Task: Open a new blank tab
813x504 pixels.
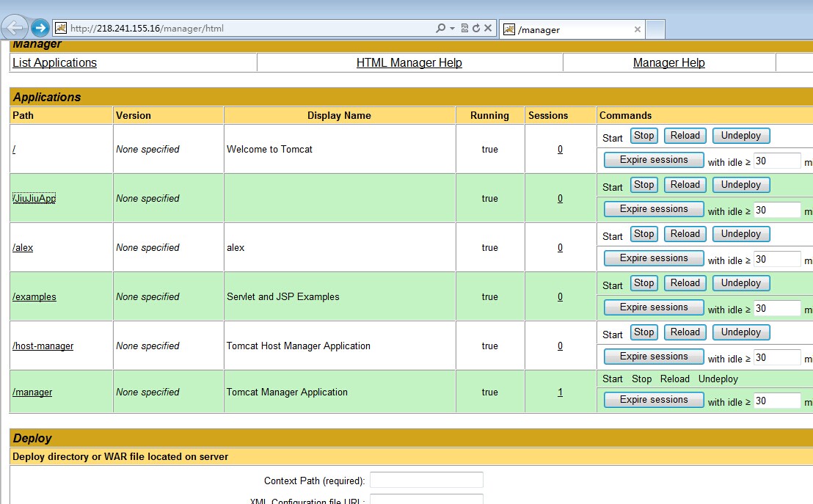Action: pyautogui.click(x=655, y=29)
